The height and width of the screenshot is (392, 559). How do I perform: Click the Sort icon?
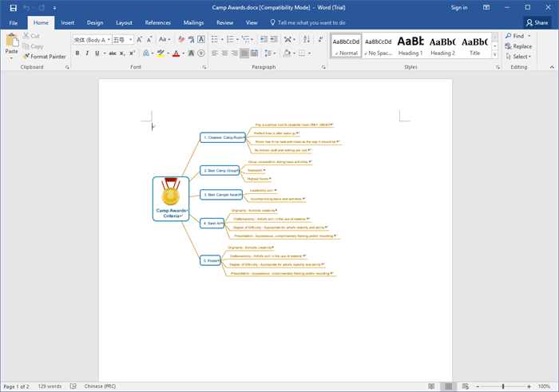306,40
